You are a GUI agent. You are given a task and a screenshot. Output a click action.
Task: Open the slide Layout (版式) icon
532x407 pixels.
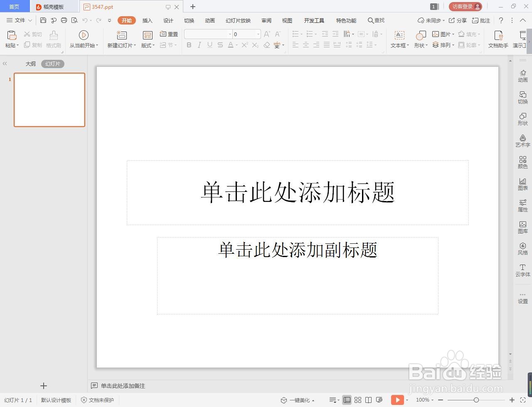pos(148,35)
